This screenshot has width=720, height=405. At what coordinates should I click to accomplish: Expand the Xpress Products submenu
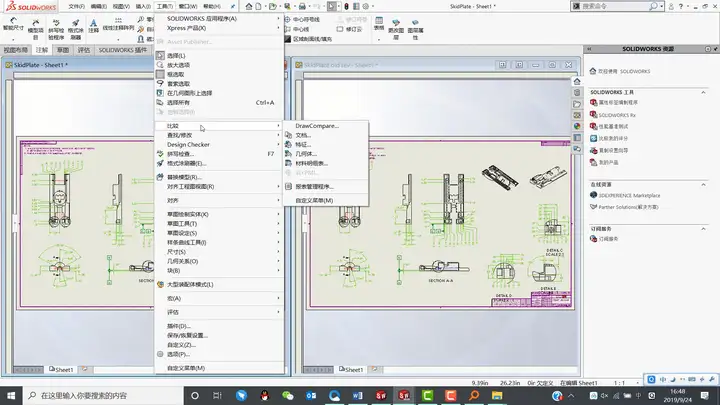click(x=219, y=28)
